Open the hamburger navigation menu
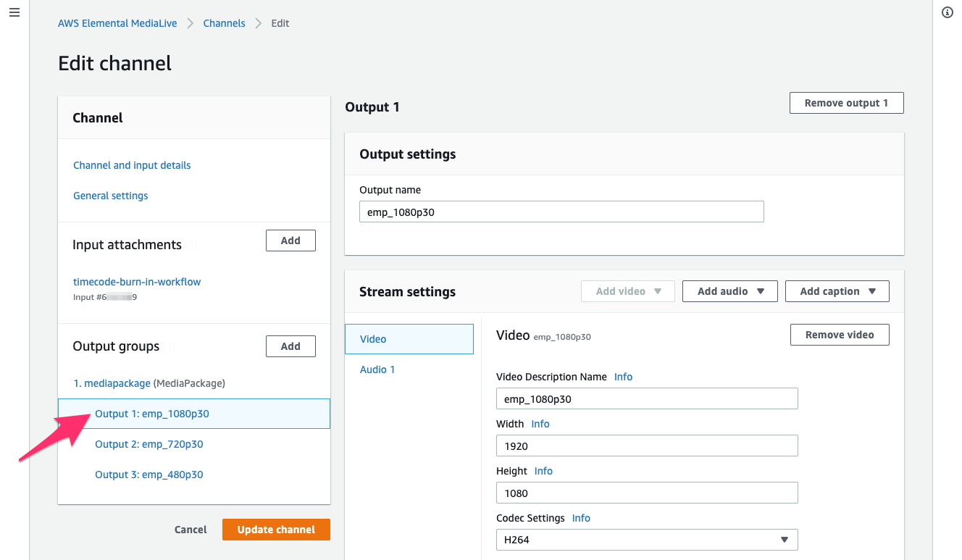 (x=14, y=13)
